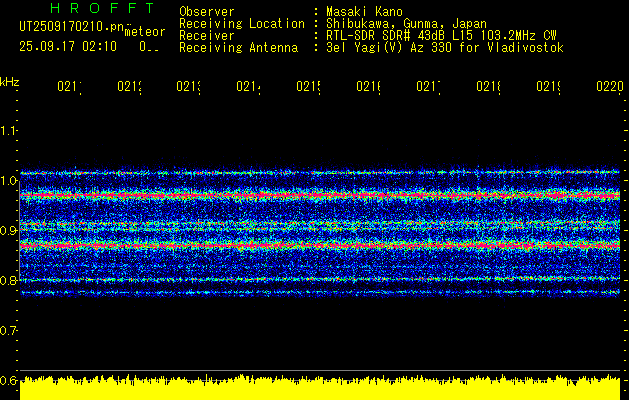
Task: Click the 'Receiving Antenna' field label
Action: coord(239,47)
